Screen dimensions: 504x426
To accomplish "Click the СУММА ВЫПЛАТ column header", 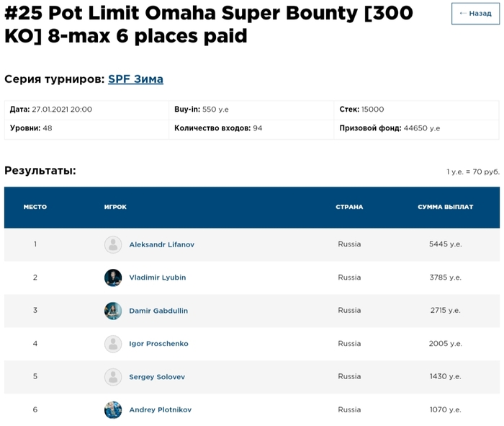I will pyautogui.click(x=446, y=207).
